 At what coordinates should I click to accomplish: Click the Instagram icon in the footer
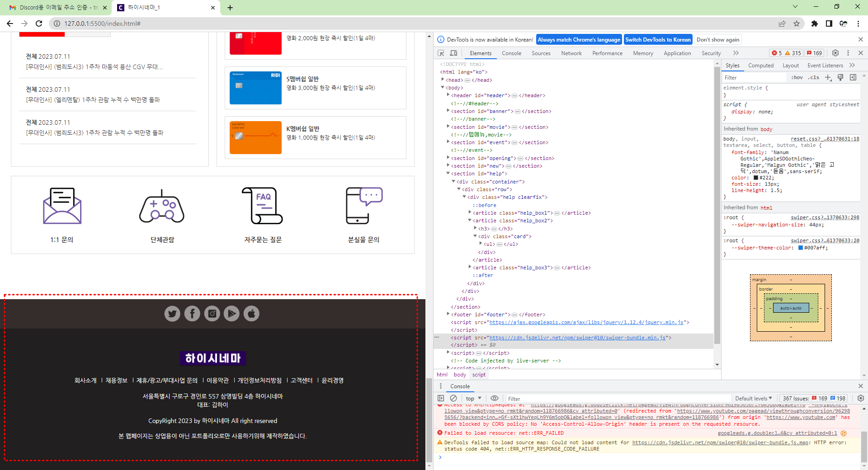212,313
